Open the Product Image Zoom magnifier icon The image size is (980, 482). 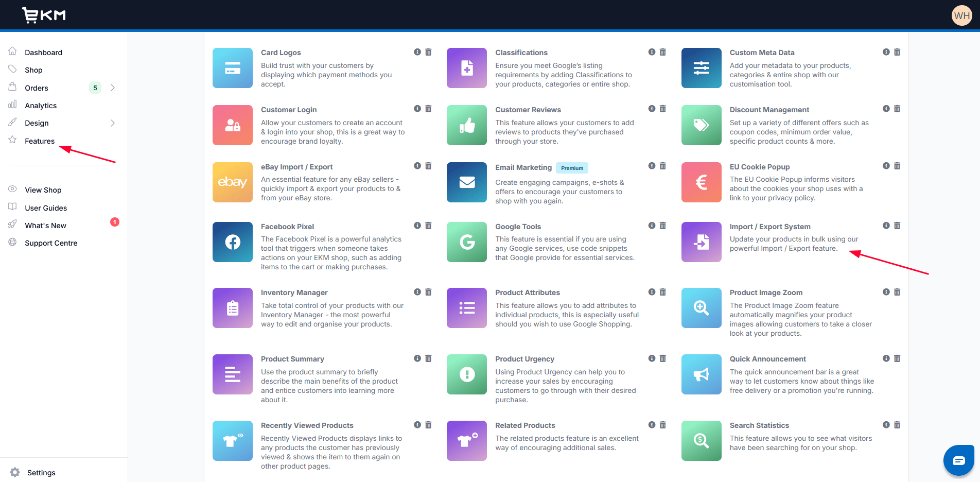point(702,308)
